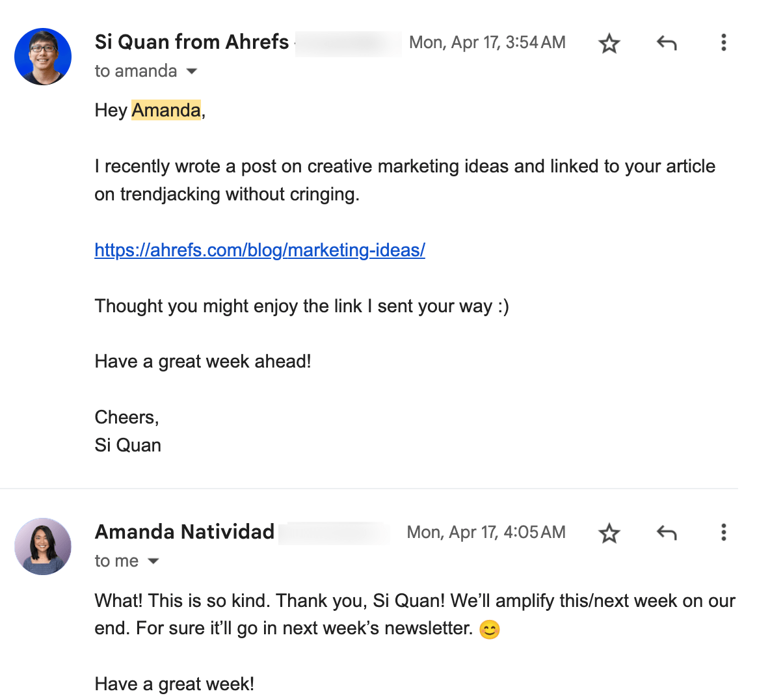Image resolution: width=757 pixels, height=700 pixels.
Task: Reply to Si Quan's message
Action: point(667,43)
